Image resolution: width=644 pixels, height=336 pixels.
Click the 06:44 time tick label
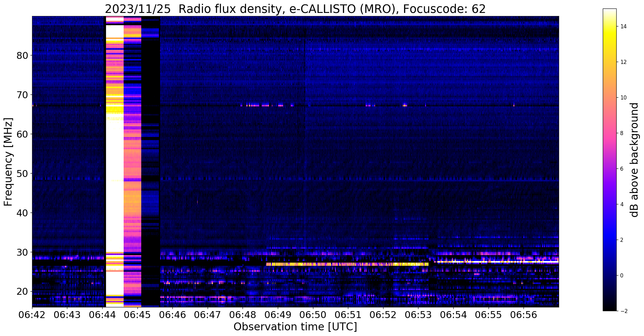pos(102,315)
